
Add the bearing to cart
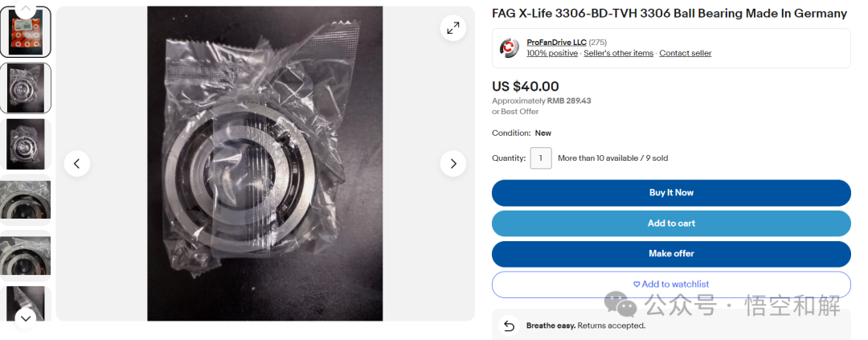coord(671,223)
